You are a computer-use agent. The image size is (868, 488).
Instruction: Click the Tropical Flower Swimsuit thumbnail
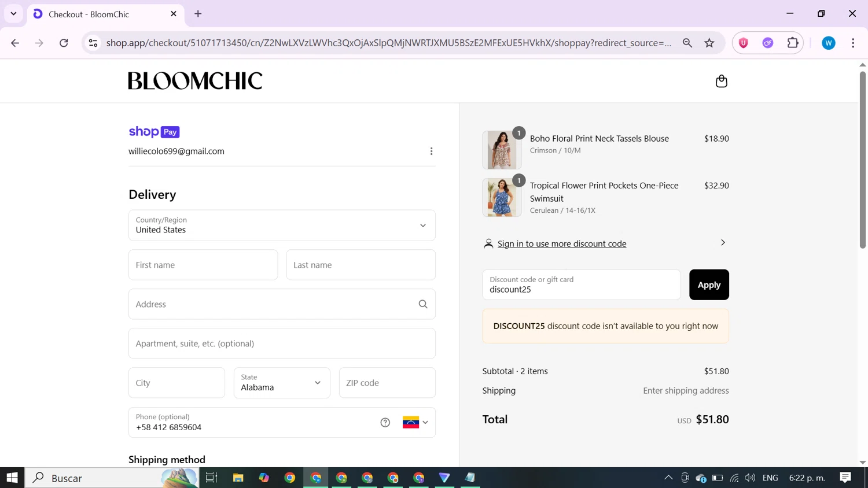502,197
